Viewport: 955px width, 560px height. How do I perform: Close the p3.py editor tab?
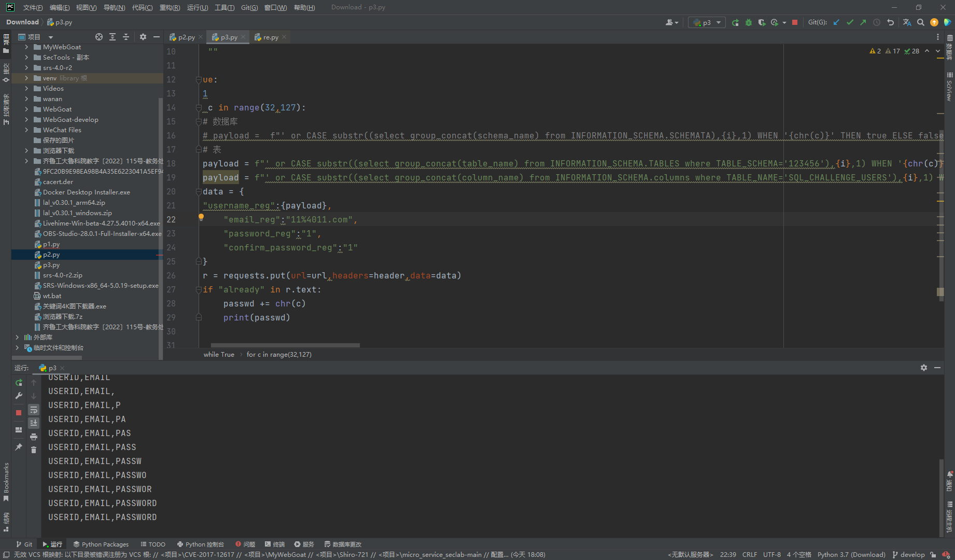pyautogui.click(x=243, y=37)
